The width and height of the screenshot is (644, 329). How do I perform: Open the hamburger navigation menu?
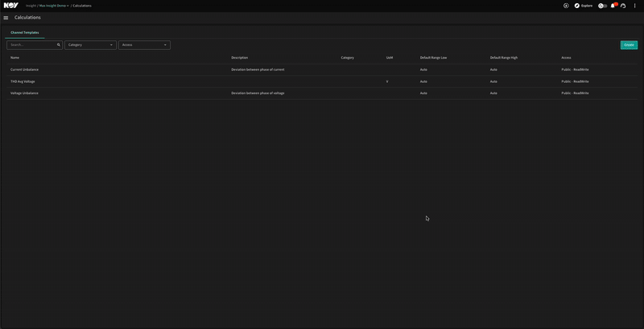pos(6,18)
